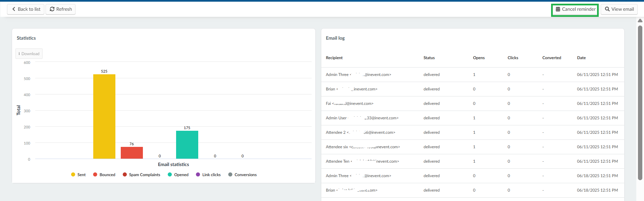
Task: Toggle the Bounced legend item
Action: tap(104, 175)
